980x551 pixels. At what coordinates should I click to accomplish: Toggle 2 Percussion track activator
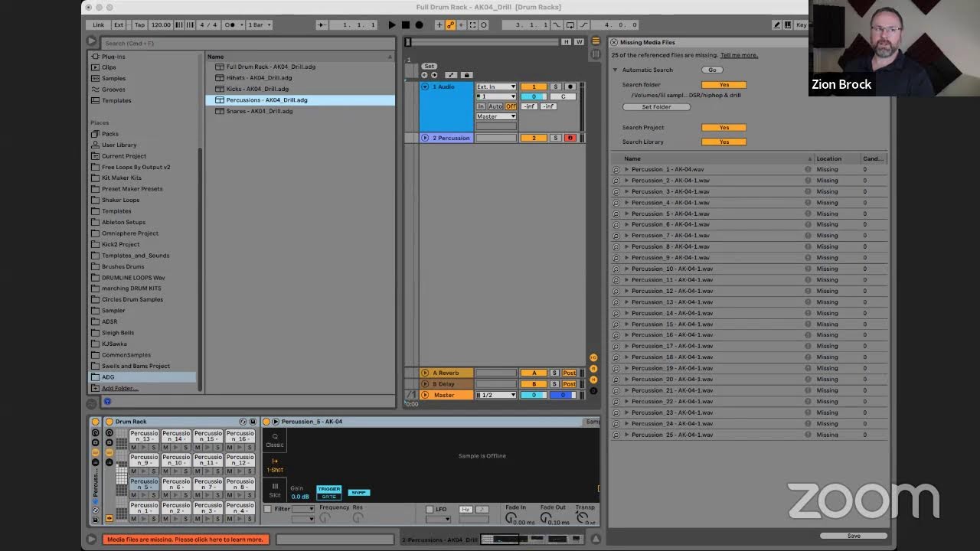[534, 138]
